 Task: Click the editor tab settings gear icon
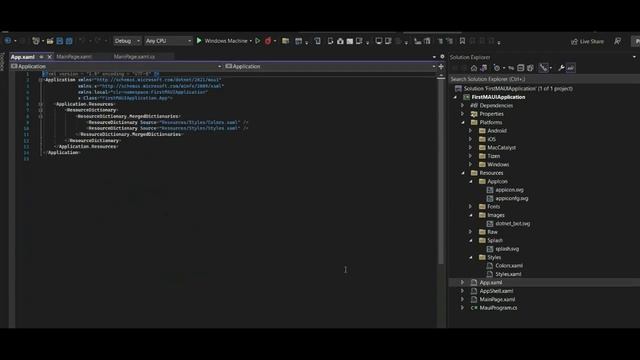[x=442, y=57]
